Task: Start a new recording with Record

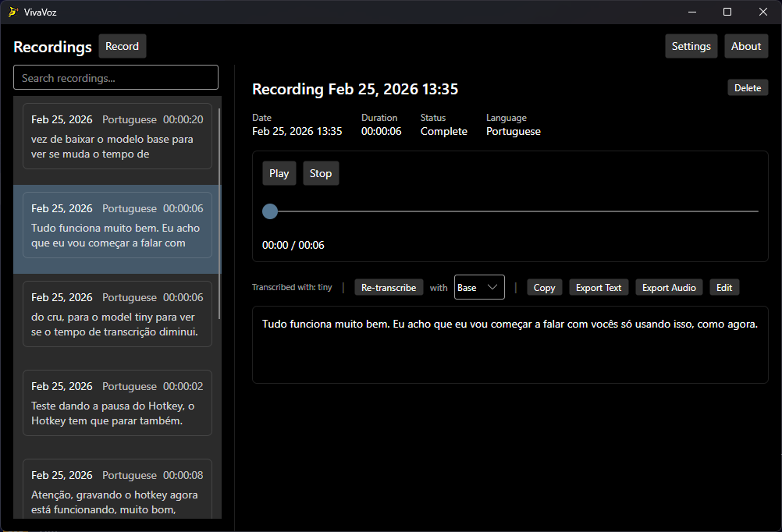Action: (122, 46)
